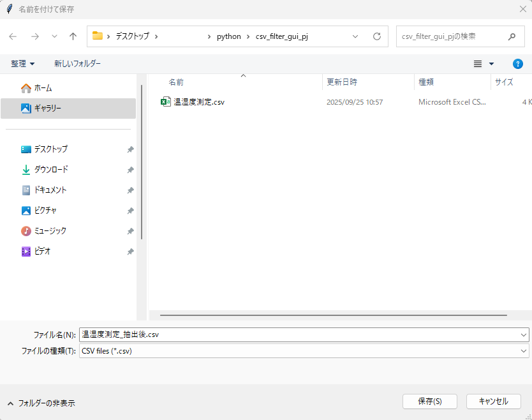The width and height of the screenshot is (532, 420).
Task: Click the search magnifier icon
Action: tap(512, 36)
